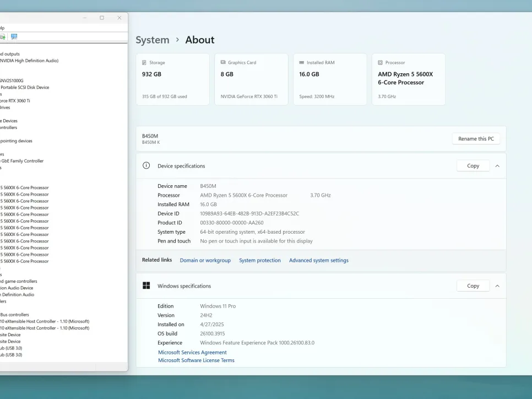
Task: Select the "outputs" audio category row
Action: point(10,54)
